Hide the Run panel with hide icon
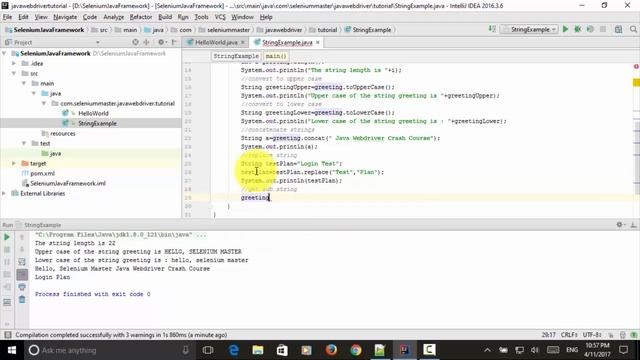Image resolution: width=640 pixels, height=360 pixels. click(633, 224)
